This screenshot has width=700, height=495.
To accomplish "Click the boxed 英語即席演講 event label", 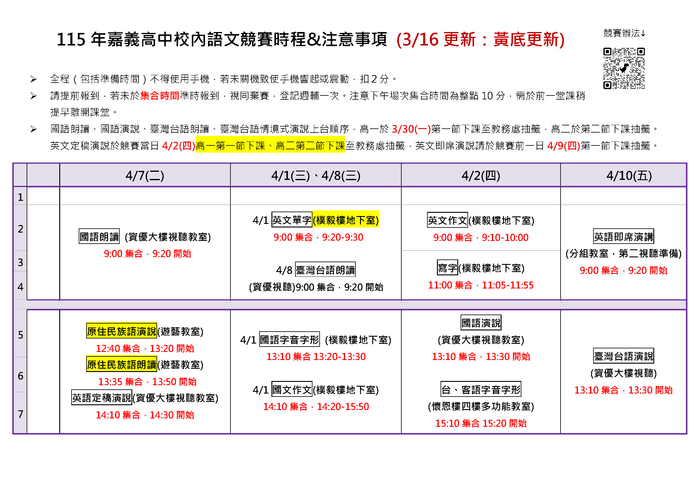I will coord(623,237).
